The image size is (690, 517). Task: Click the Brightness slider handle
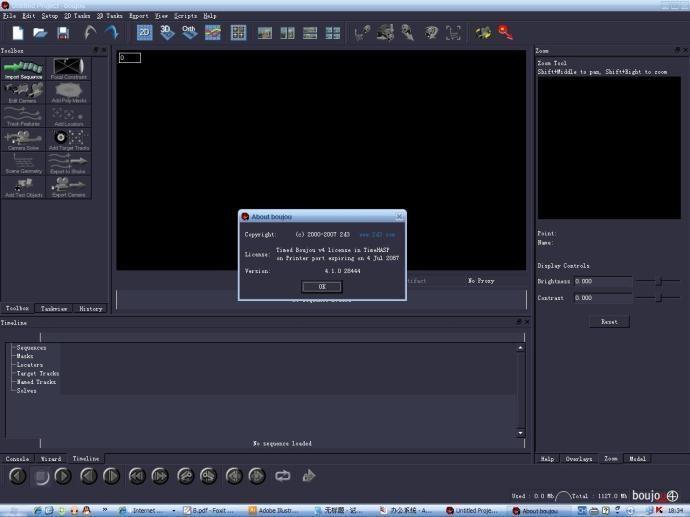pyautogui.click(x=659, y=282)
